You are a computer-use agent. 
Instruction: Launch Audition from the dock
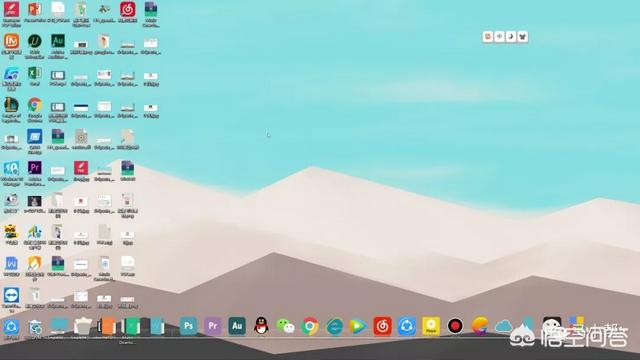(x=237, y=326)
